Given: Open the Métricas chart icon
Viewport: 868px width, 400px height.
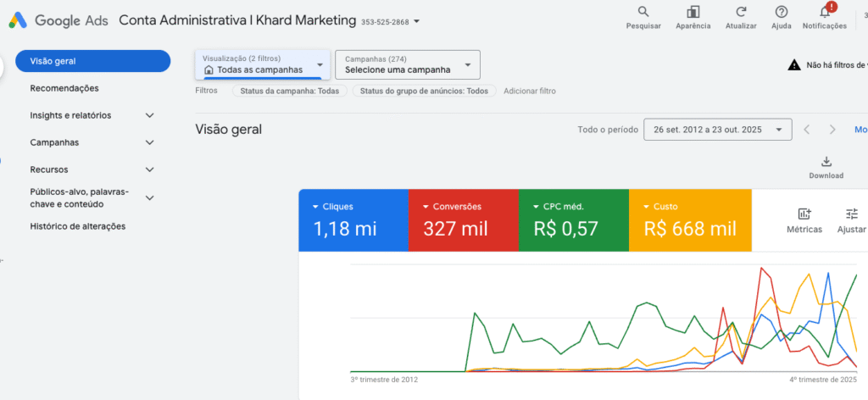Looking at the screenshot, I should [x=804, y=214].
